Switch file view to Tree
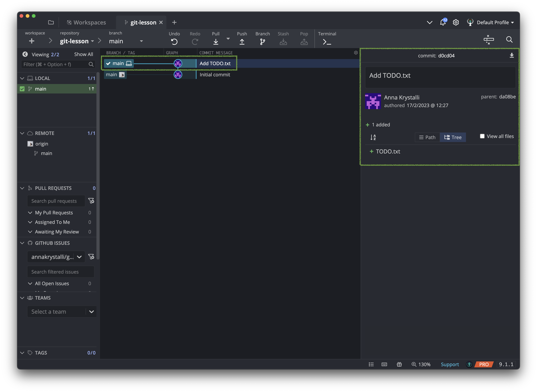The width and height of the screenshot is (537, 392). (x=453, y=137)
